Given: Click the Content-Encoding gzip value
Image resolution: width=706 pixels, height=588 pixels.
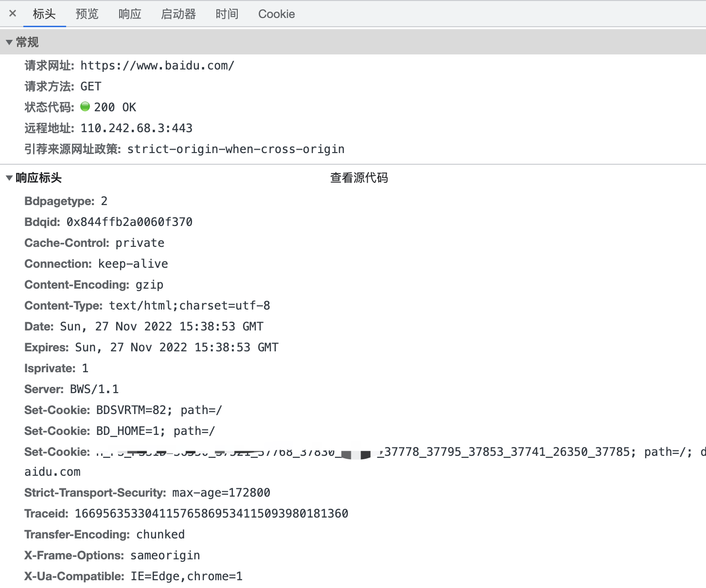Looking at the screenshot, I should tap(149, 285).
